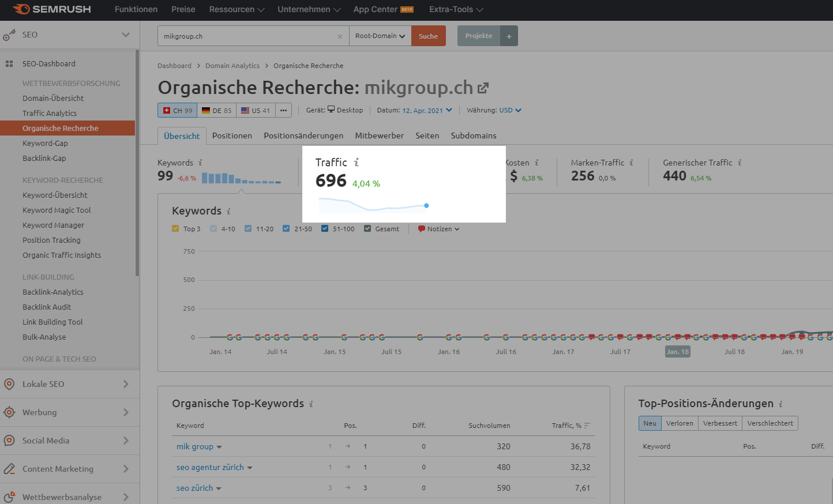Select the Verbessert tab
The width and height of the screenshot is (833, 504).
coord(720,423)
